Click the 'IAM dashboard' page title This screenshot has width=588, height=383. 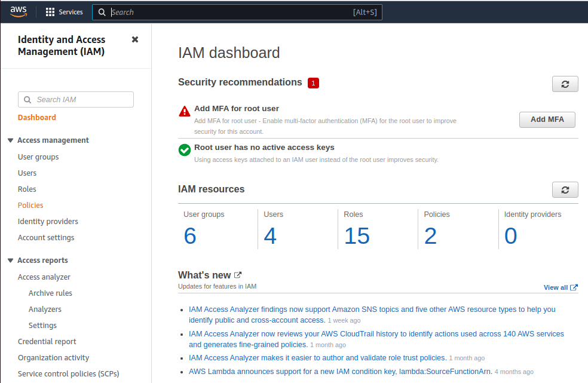coord(229,53)
